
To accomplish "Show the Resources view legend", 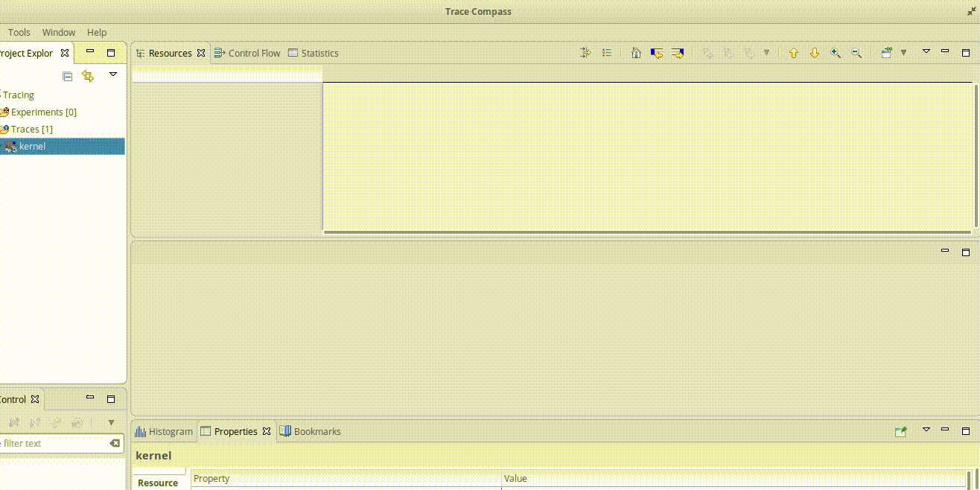I will pyautogui.click(x=607, y=53).
